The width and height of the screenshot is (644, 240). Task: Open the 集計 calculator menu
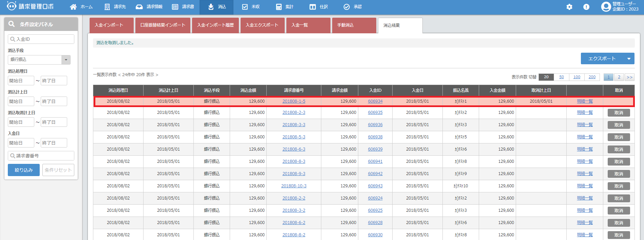tap(284, 7)
